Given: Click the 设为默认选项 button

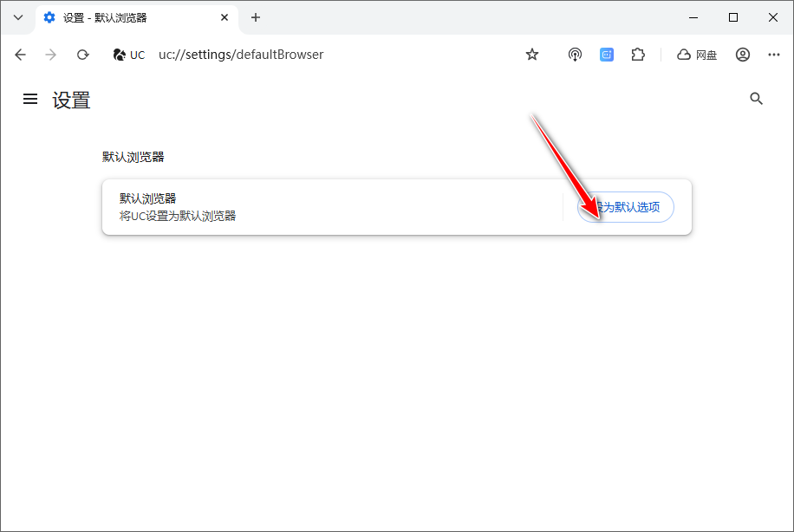Looking at the screenshot, I should pyautogui.click(x=625, y=207).
